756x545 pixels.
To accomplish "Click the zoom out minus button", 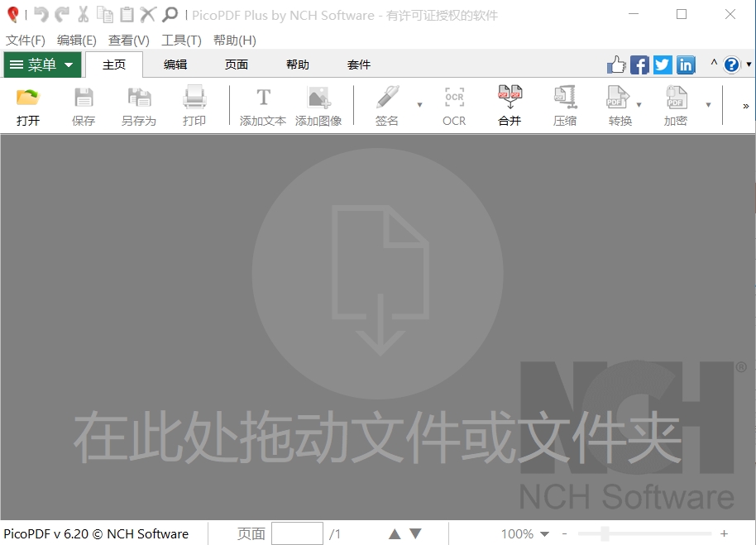I will [x=564, y=534].
